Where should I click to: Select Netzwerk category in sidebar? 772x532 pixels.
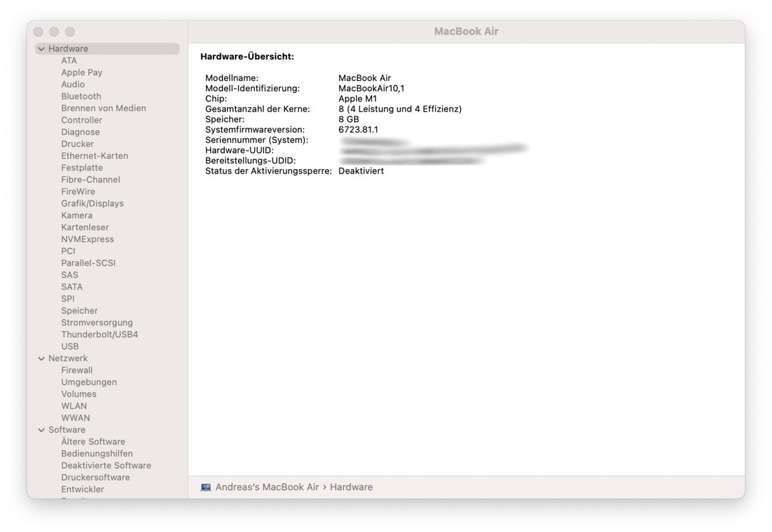click(x=68, y=358)
